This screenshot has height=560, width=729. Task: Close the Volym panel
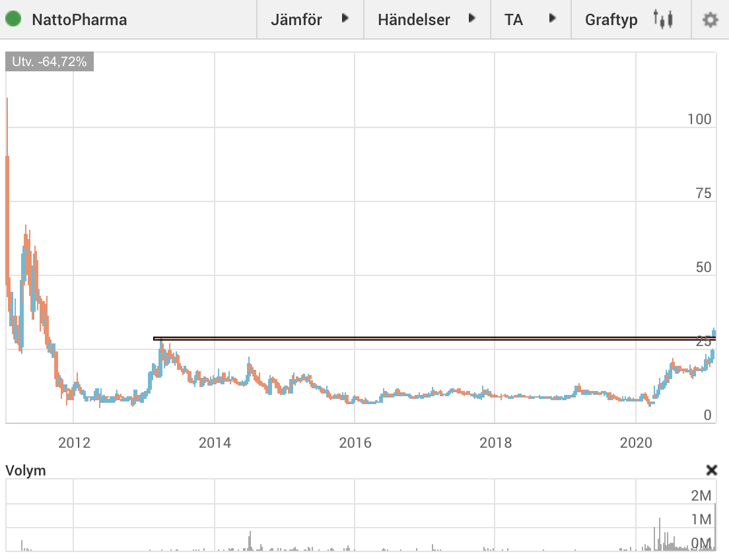711,470
